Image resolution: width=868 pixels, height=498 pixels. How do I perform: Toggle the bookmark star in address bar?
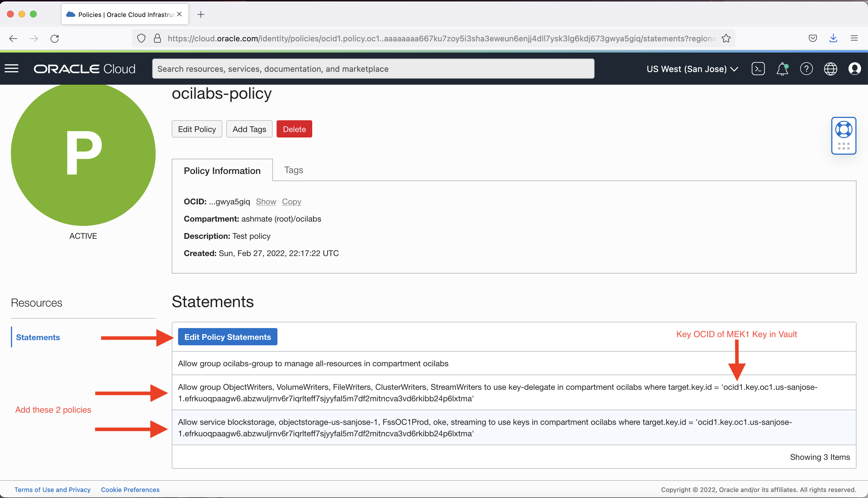click(x=726, y=38)
